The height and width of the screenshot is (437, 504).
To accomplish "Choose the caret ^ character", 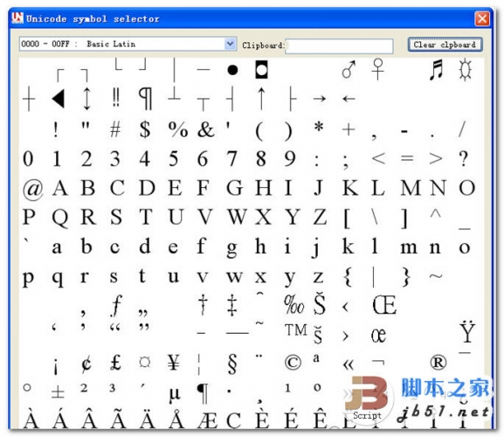I will pyautogui.click(x=436, y=213).
